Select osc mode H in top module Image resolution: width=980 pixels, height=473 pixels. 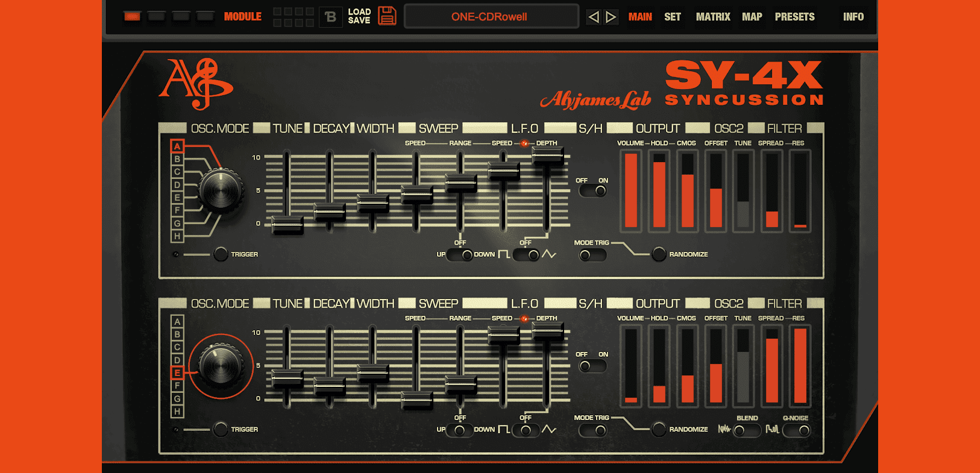(x=177, y=236)
